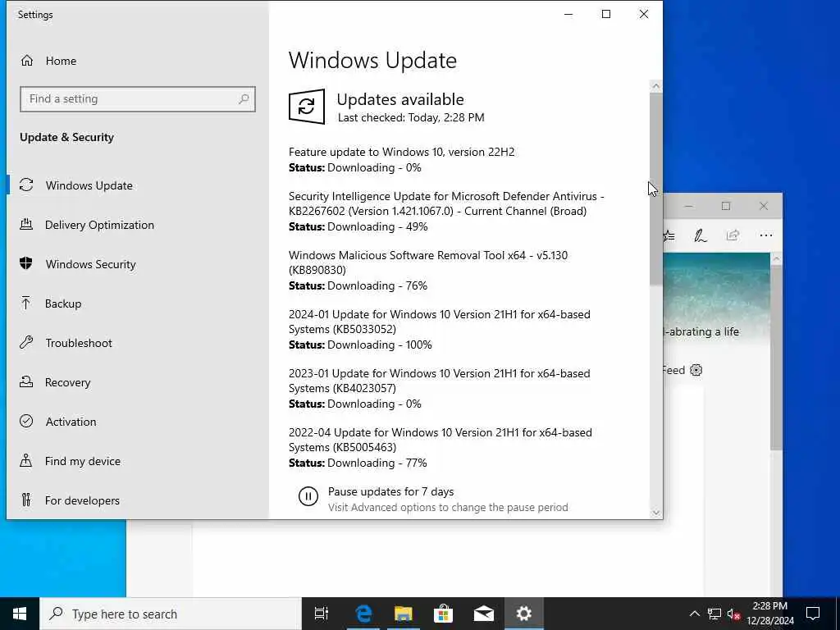
Task: Click the 2022-04 Update KB5005463 entry
Action: coord(441,440)
